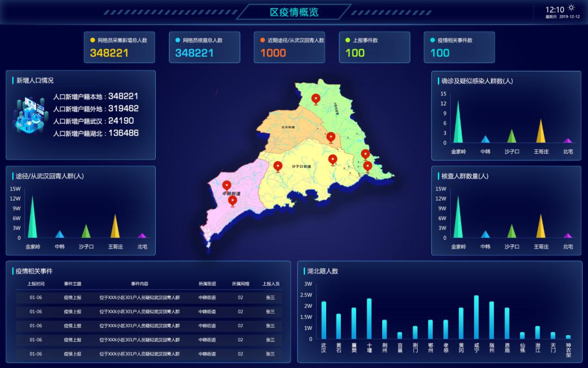The width and height of the screenshot is (588, 368).
Task: Click the 咸宁 bar in 湖北籍人数 chart
Action: pyautogui.click(x=476, y=317)
